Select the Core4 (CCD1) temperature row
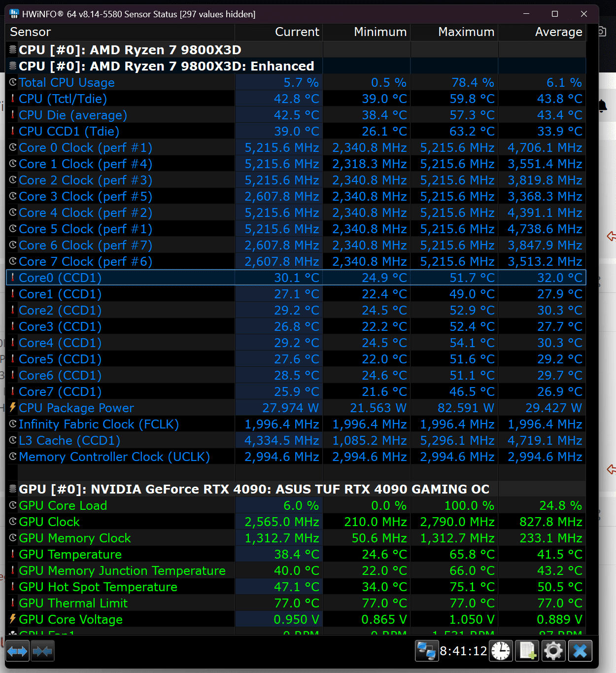 coord(296,343)
